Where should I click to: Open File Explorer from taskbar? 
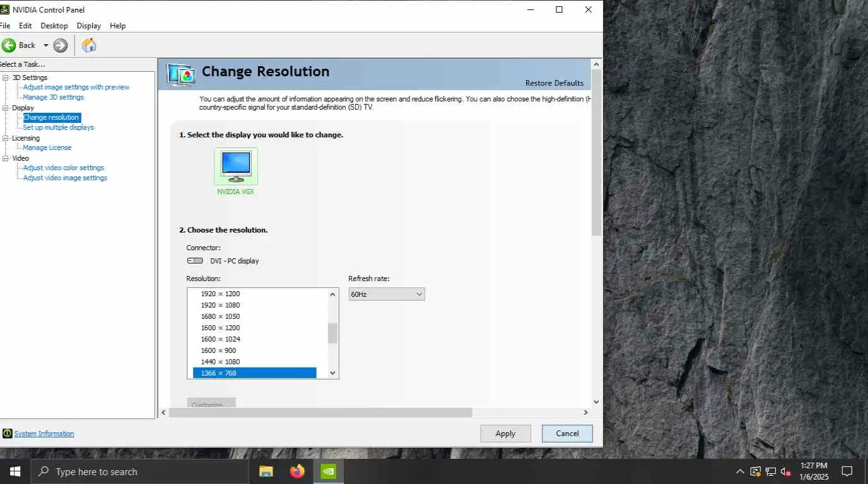click(266, 471)
